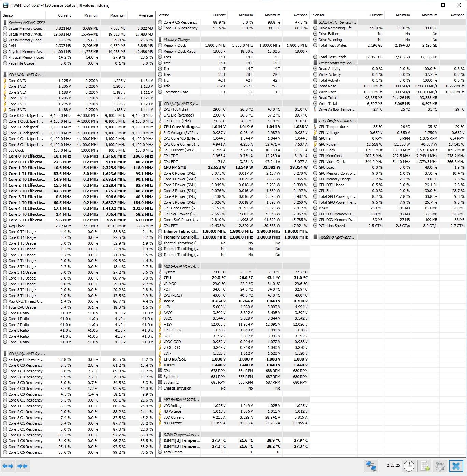Select the Max CPU/Thread Usage row
The height and width of the screenshot is (476, 467).
pyautogui.click(x=78, y=301)
